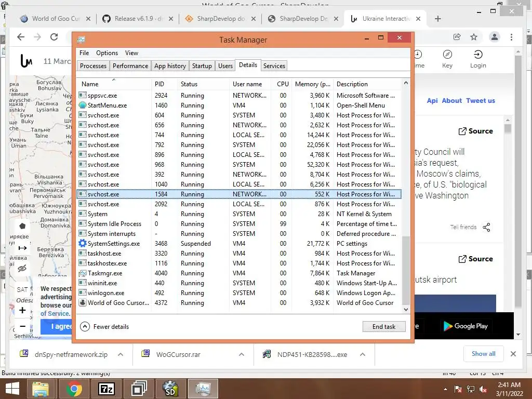Image resolution: width=532 pixels, height=399 pixels.
Task: Switch to the Release v6.1.9 browser tab
Action: click(x=139, y=19)
